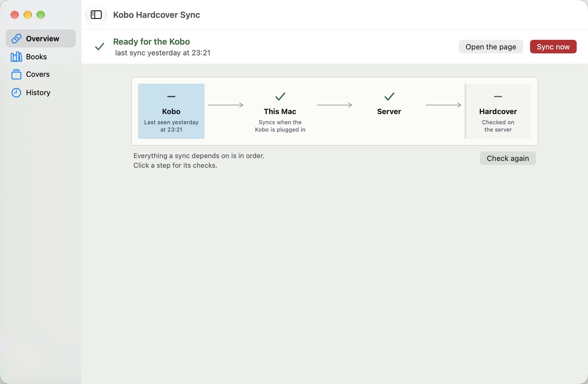Click the dash status icon above Kobo

(x=171, y=97)
